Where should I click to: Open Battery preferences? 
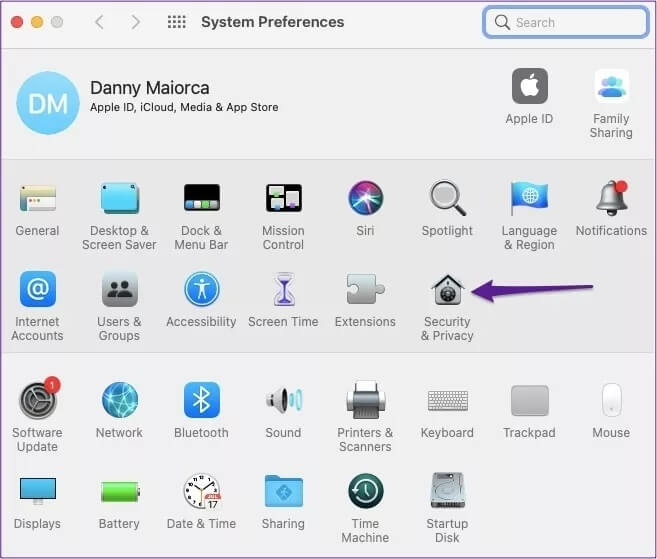[120, 492]
